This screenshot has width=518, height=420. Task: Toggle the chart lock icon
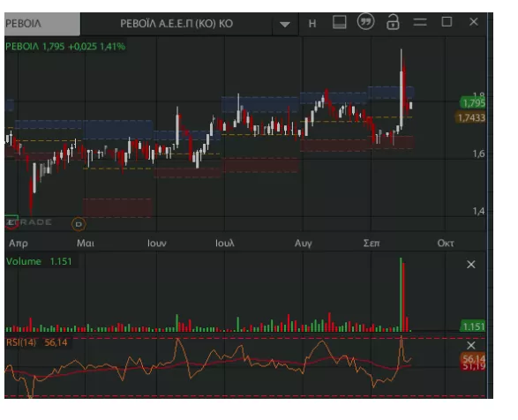click(x=393, y=22)
